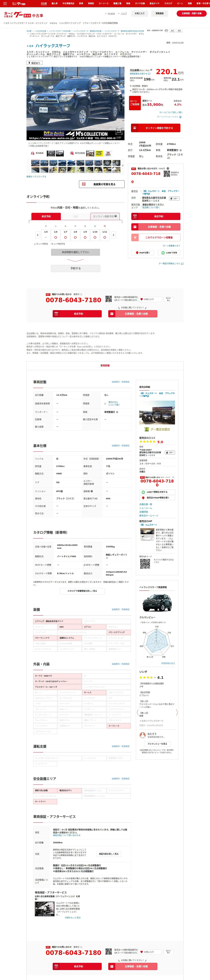Click the 物件QRコード image in dealer panel

[x=145, y=563]
